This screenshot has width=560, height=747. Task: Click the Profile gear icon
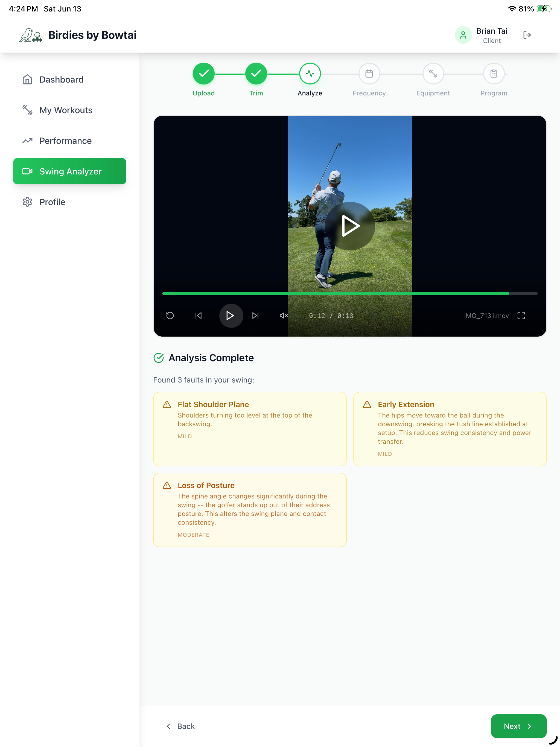point(27,202)
